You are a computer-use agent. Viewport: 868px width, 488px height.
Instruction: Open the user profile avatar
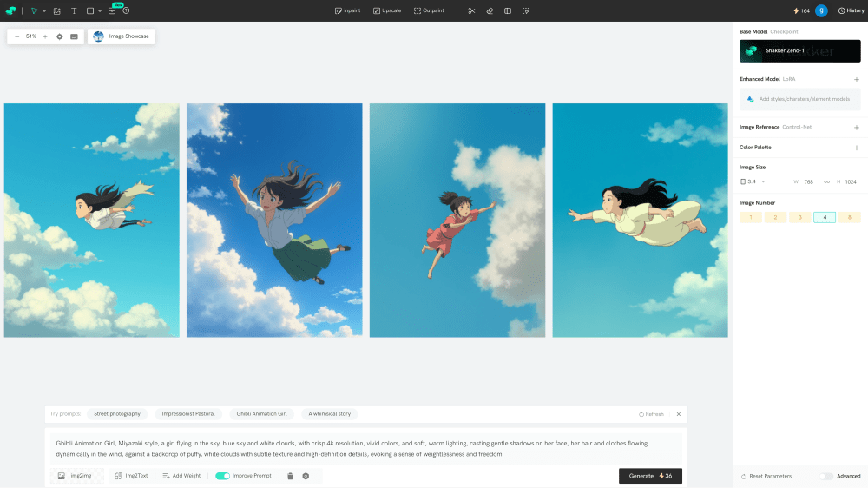pos(821,10)
